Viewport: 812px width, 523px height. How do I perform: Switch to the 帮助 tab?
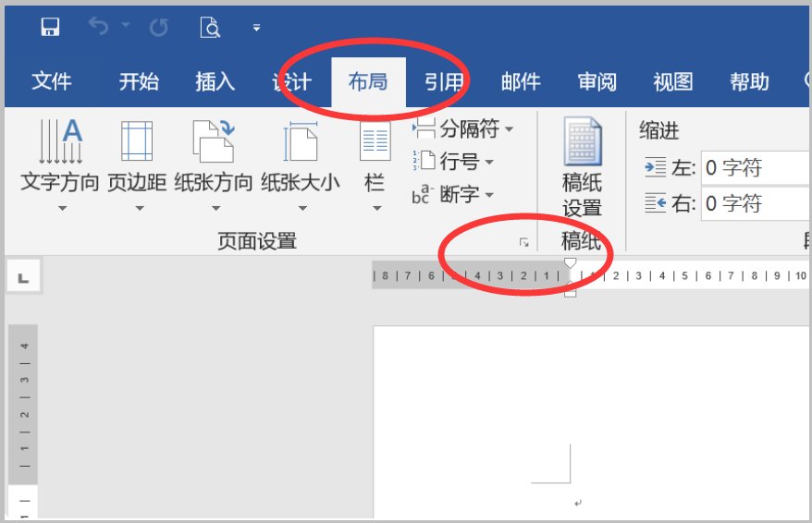coord(749,81)
